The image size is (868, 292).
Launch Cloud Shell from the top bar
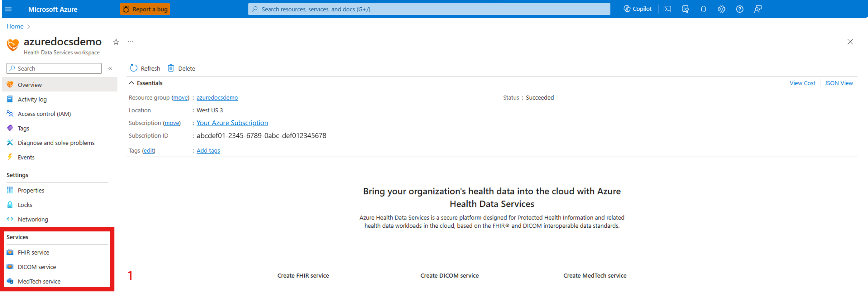tap(667, 9)
